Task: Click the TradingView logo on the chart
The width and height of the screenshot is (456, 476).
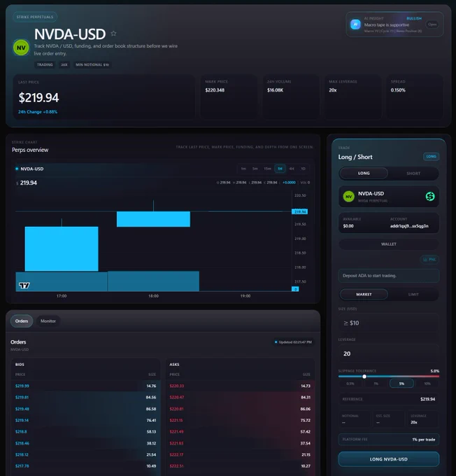Action: [24, 286]
